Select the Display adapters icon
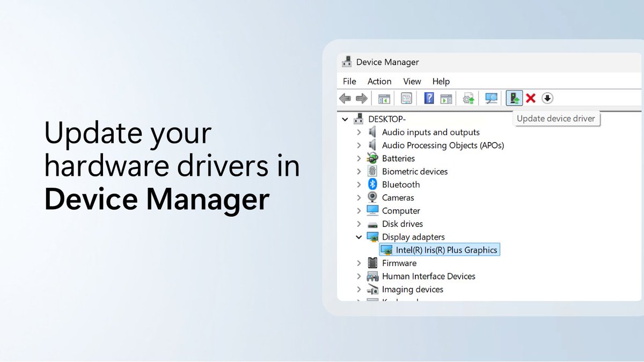Viewport: 644px width, 362px height. click(372, 237)
